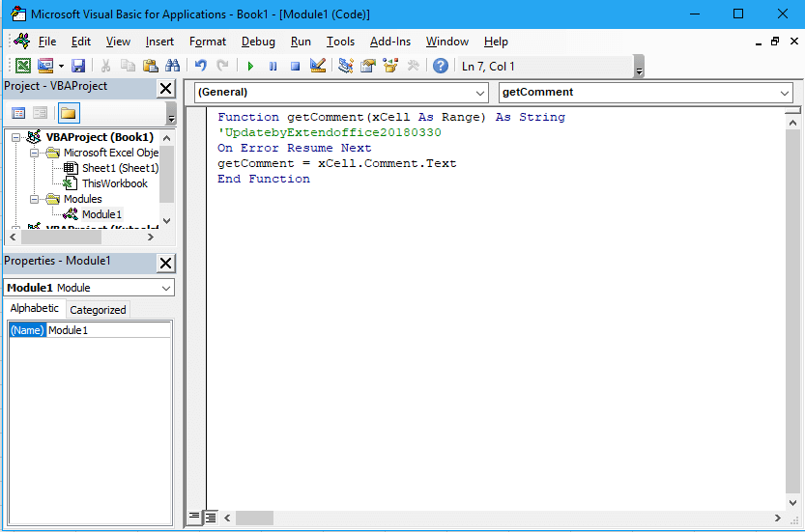Open the Debug menu
This screenshot has width=805, height=532.
258,42
